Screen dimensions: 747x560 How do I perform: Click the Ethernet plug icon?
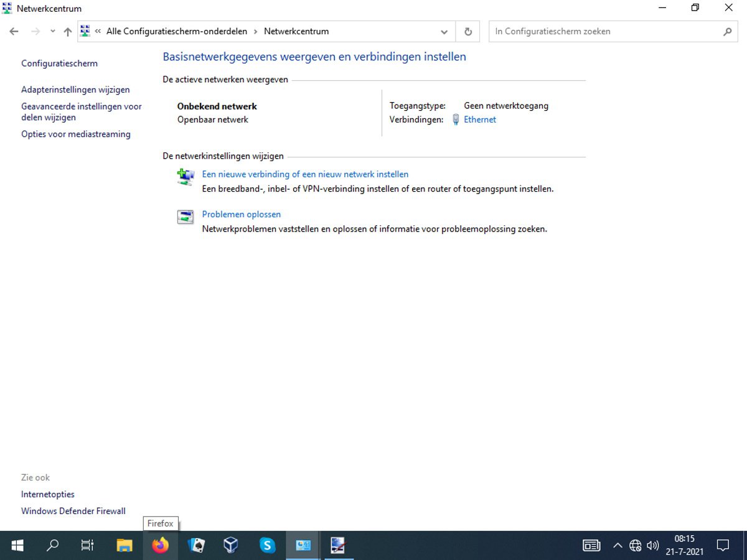pos(456,119)
